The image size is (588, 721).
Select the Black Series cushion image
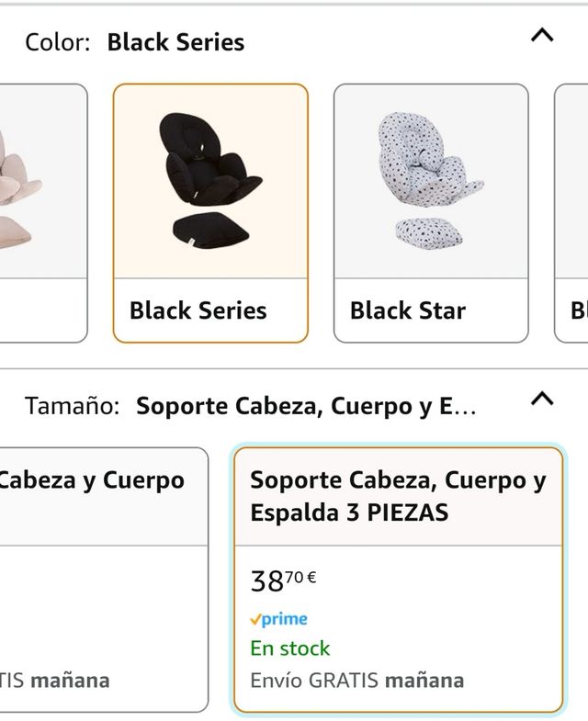tap(210, 179)
